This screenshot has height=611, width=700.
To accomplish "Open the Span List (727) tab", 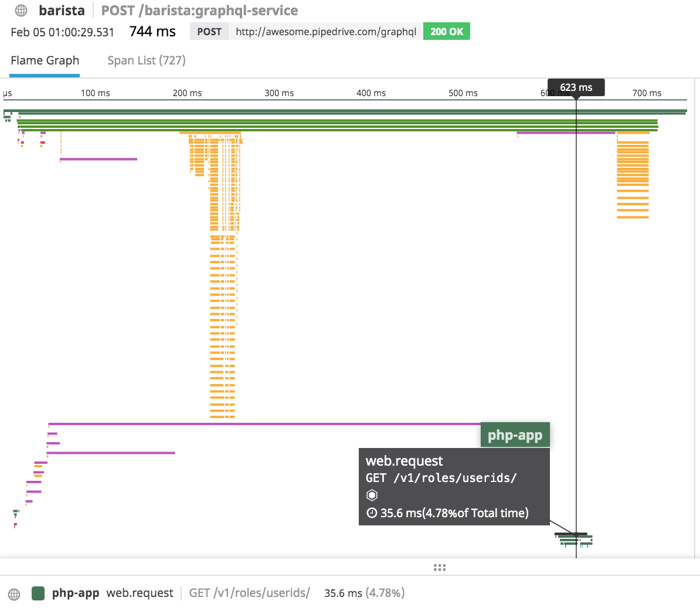I will pyautogui.click(x=147, y=60).
